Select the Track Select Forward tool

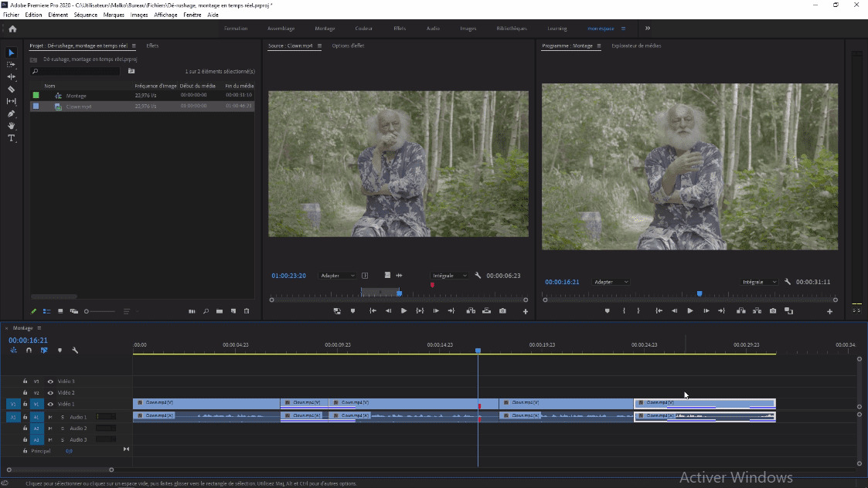[11, 66]
